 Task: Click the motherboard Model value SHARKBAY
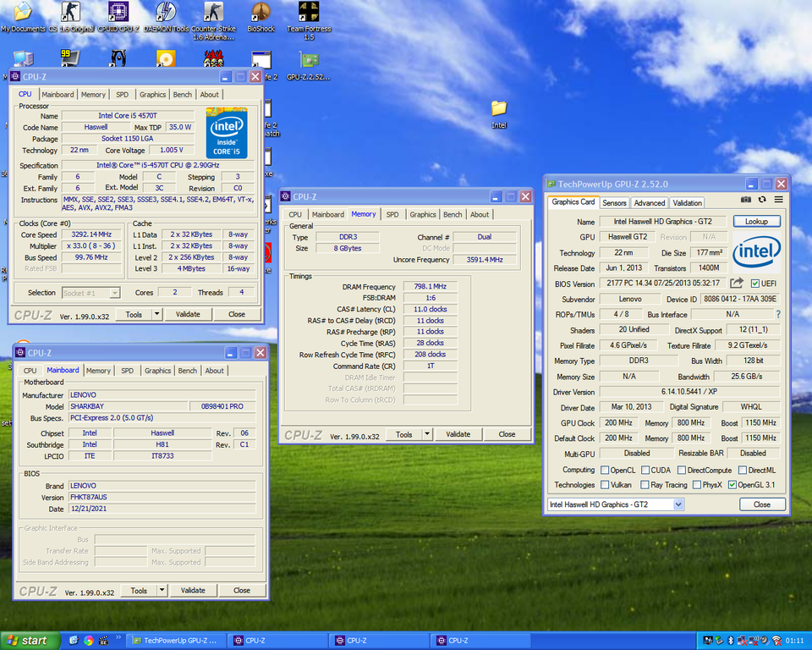tap(128, 406)
